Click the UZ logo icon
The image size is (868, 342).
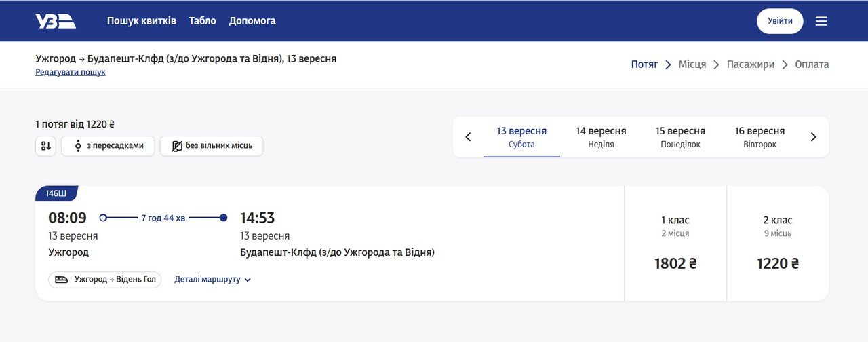click(56, 21)
